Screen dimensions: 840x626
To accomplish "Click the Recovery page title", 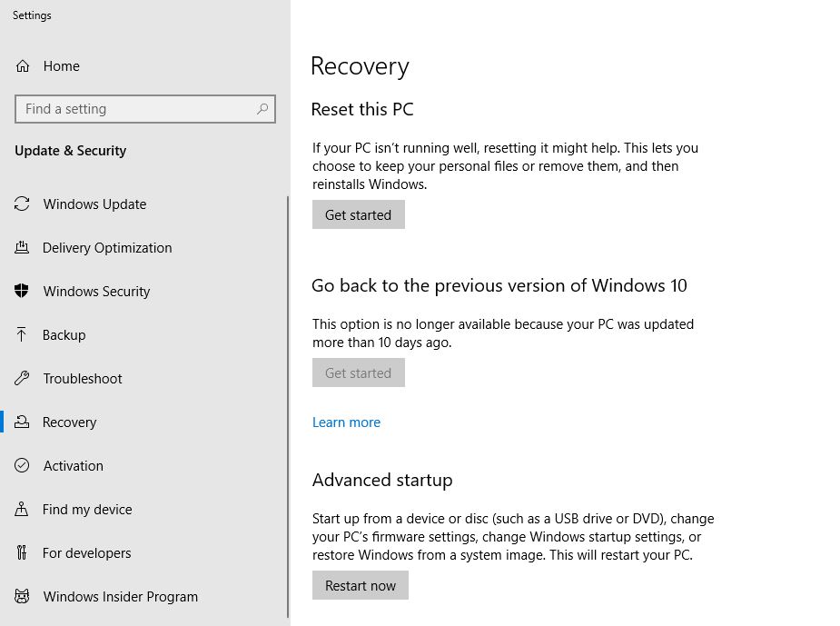I will 360,66.
